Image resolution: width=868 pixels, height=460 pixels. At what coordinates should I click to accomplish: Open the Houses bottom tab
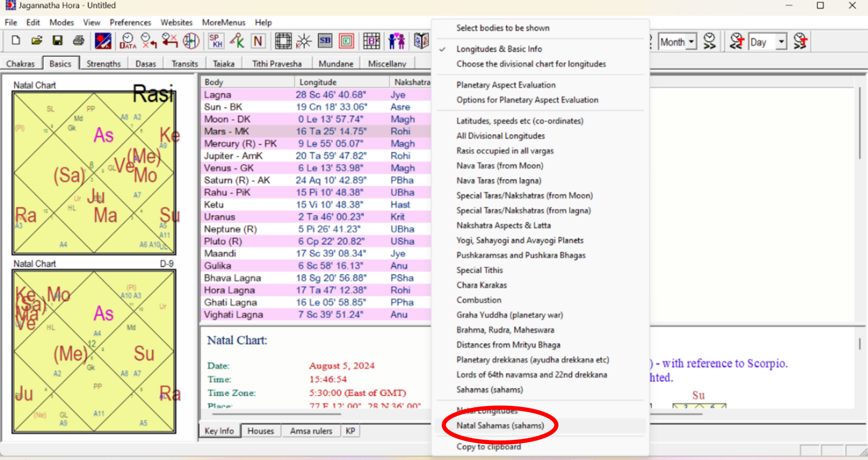tap(261, 431)
